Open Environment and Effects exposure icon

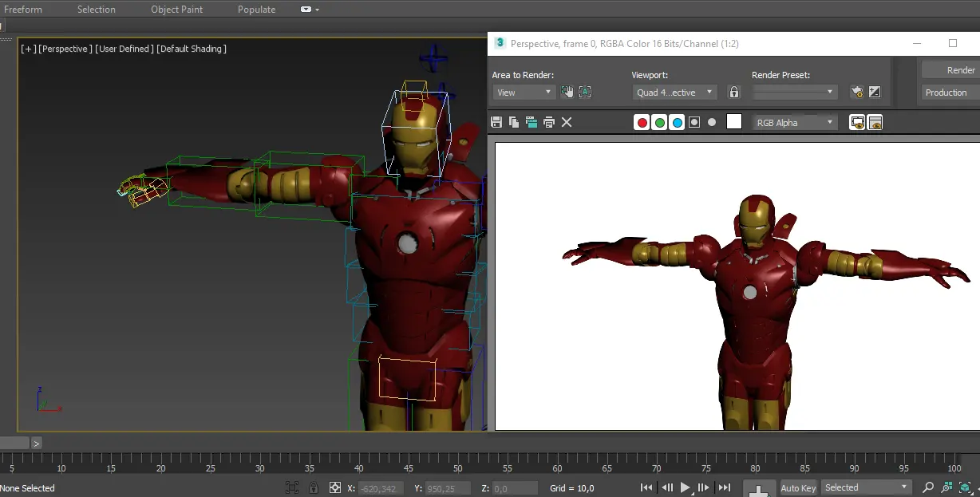click(x=875, y=92)
